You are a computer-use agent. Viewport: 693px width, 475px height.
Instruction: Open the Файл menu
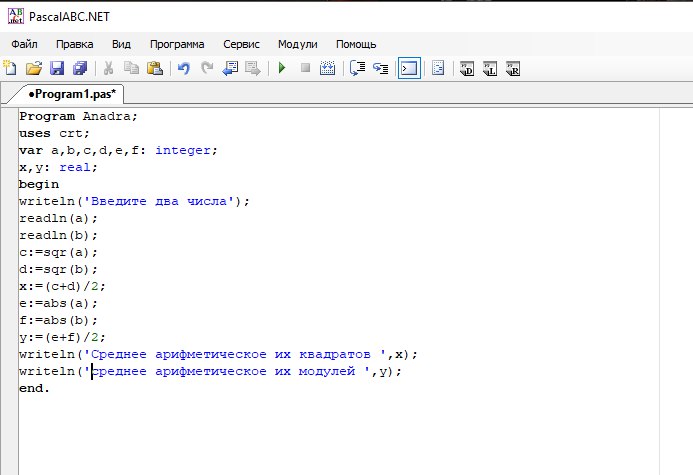click(25, 44)
